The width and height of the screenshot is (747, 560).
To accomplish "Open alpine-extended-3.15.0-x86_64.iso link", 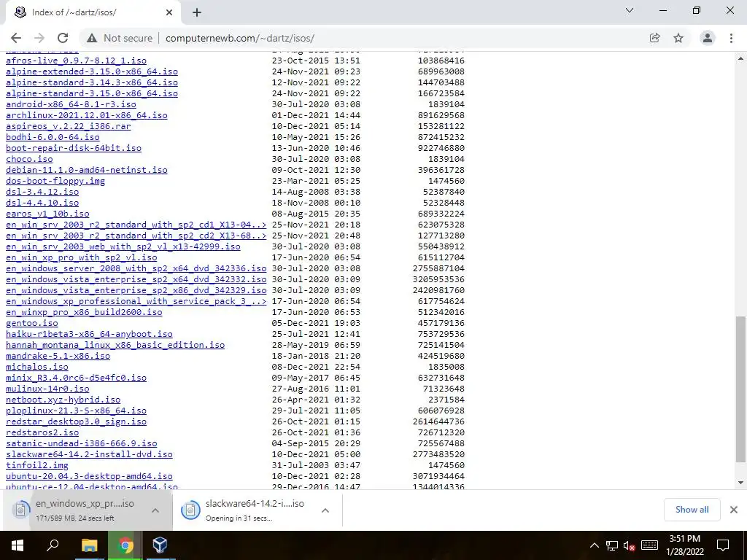I will point(92,71).
